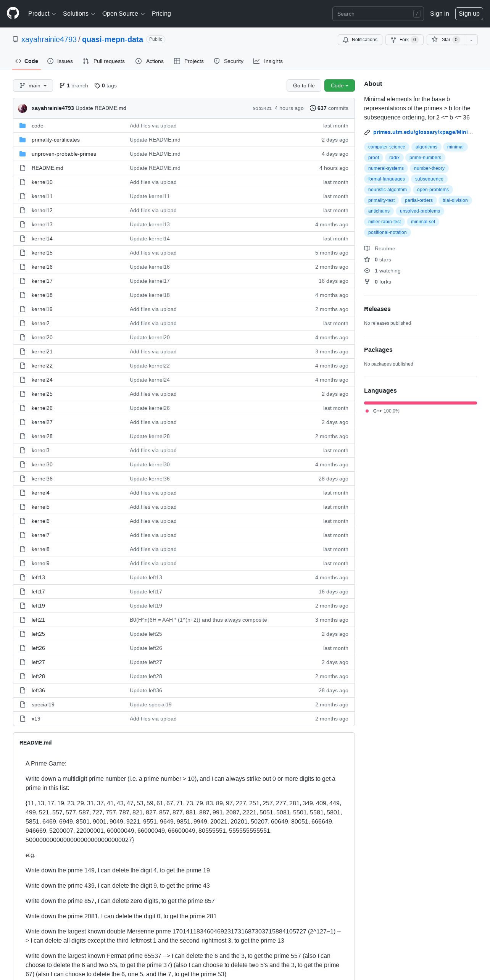This screenshot has height=980, width=490.
Task: Expand the main branch dropdown
Action: pos(33,85)
